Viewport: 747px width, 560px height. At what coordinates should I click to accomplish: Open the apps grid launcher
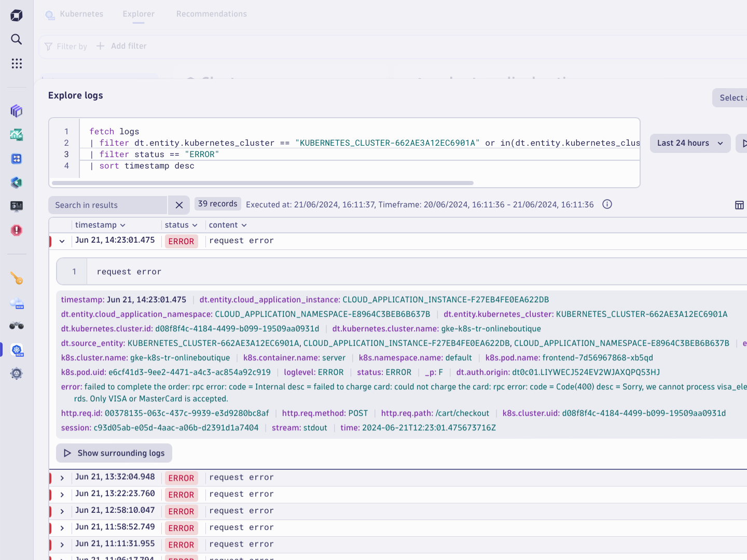tap(17, 63)
